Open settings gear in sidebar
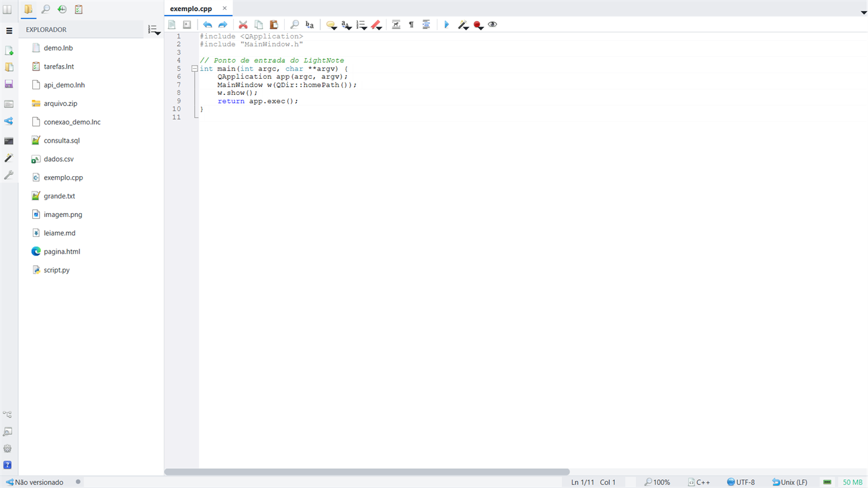 click(x=7, y=448)
